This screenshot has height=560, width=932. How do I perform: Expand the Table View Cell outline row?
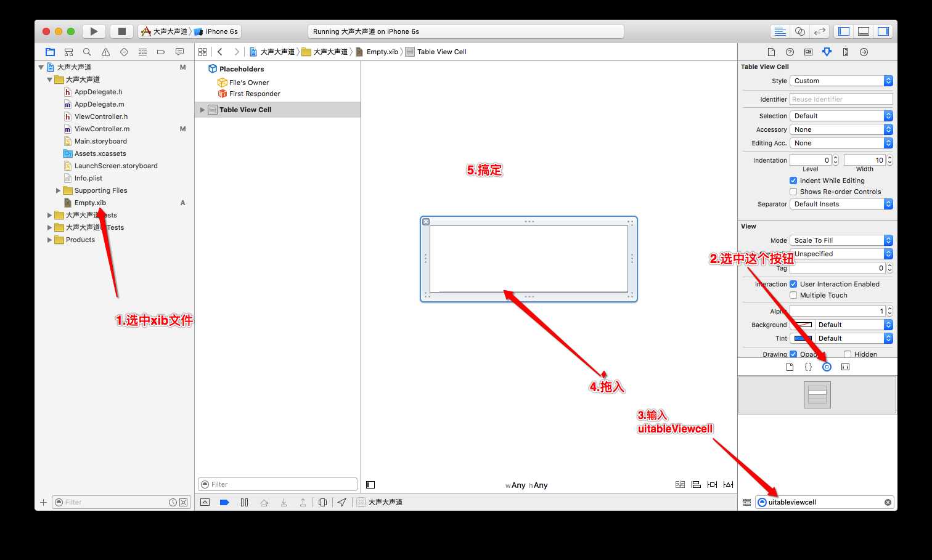coord(202,110)
